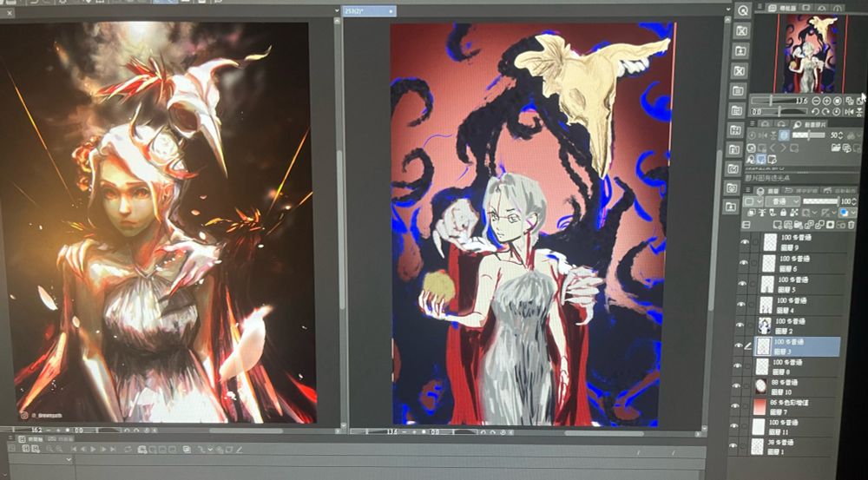Click the second icon in the command bar column
This screenshot has height=480, width=868.
(742, 30)
